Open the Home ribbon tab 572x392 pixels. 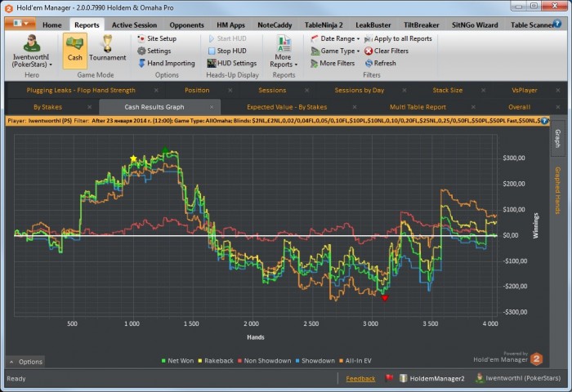point(51,25)
